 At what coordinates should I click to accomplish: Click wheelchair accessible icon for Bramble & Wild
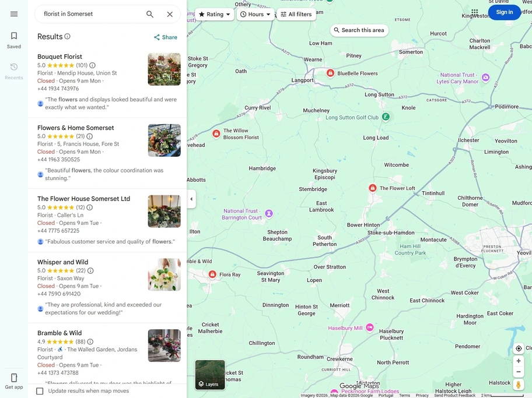click(60, 349)
